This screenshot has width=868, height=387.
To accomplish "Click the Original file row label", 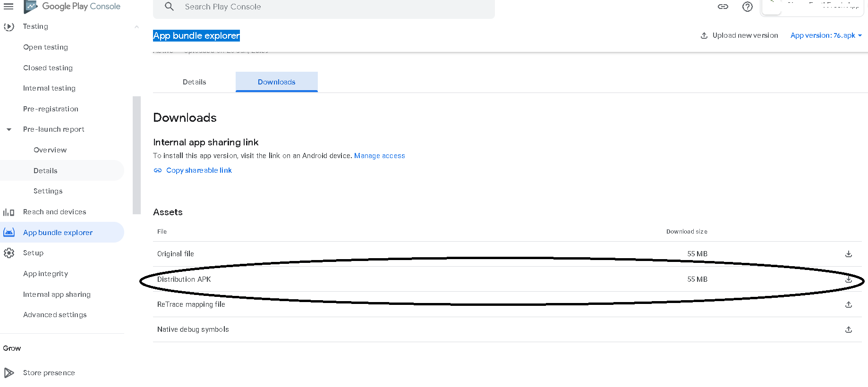I will coord(175,254).
